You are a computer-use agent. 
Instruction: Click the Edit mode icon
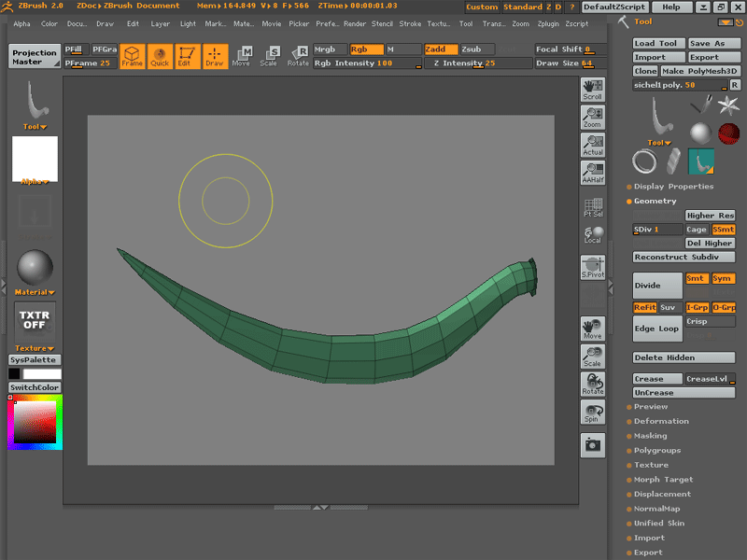[x=187, y=57]
